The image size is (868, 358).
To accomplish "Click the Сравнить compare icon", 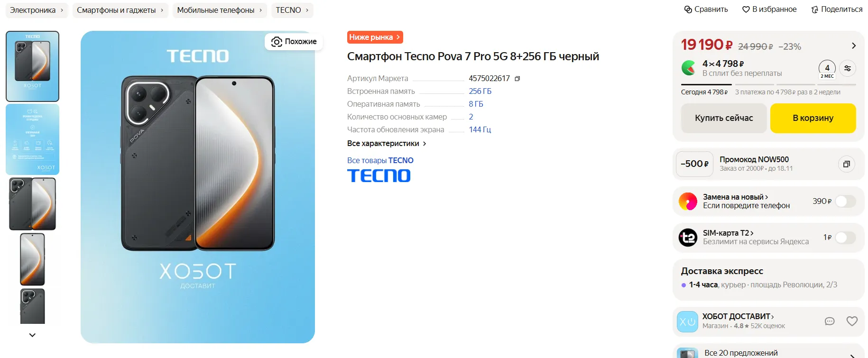I will [688, 9].
